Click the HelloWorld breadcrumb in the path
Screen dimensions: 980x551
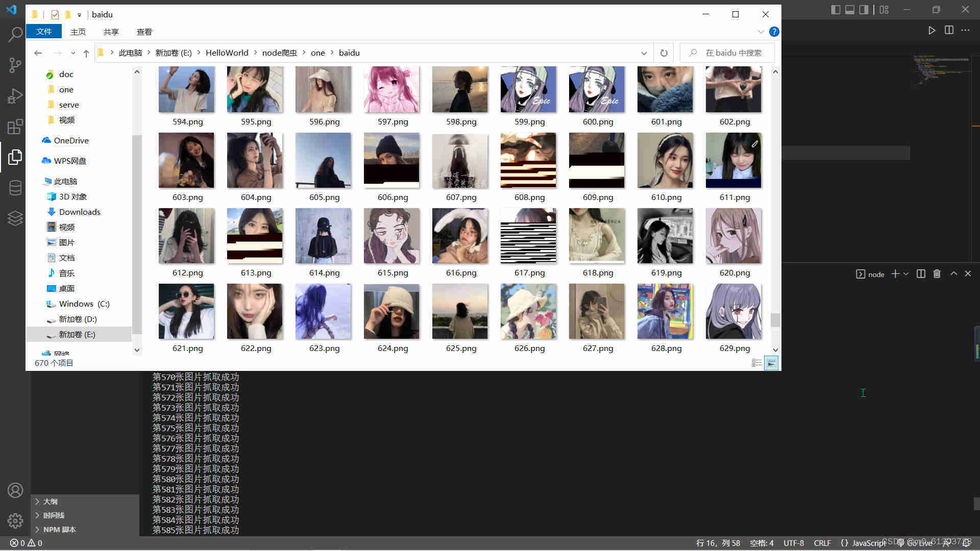(227, 53)
